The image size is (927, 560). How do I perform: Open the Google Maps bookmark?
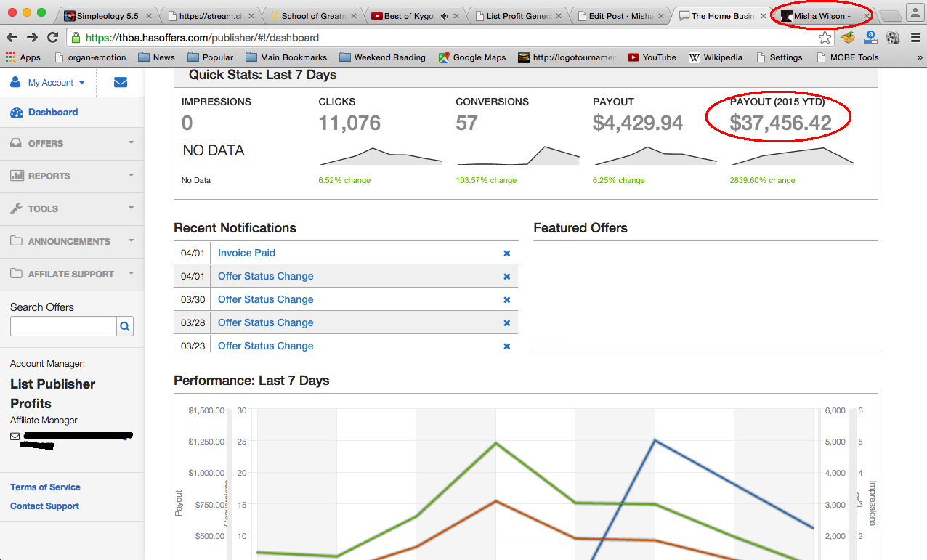pos(472,57)
